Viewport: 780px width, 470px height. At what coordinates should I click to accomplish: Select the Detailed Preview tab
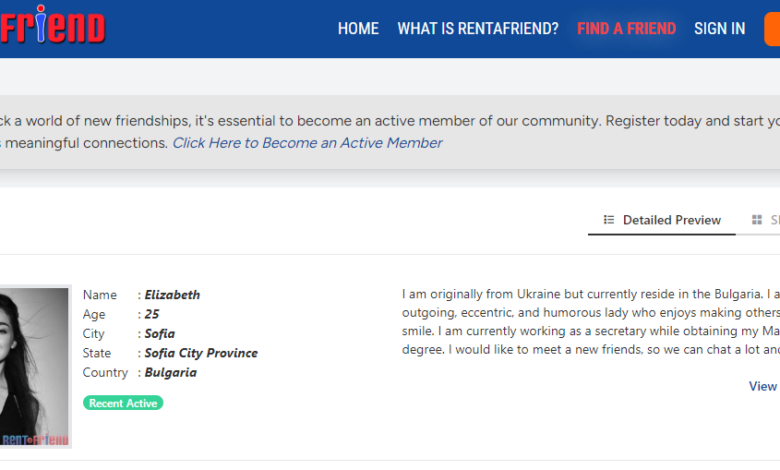[662, 220]
